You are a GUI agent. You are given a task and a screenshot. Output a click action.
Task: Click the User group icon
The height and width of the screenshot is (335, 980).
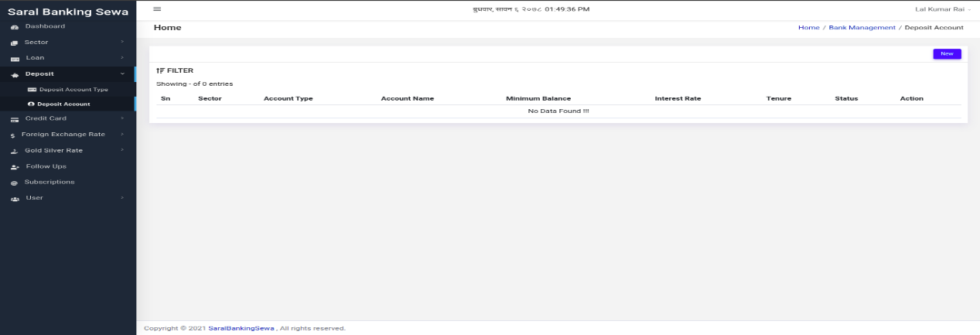pyautogui.click(x=14, y=199)
